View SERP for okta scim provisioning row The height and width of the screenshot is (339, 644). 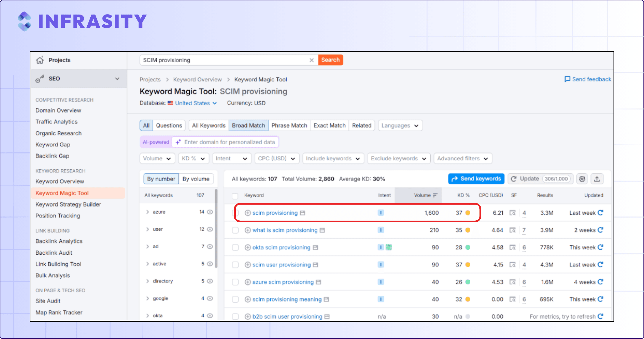click(513, 247)
